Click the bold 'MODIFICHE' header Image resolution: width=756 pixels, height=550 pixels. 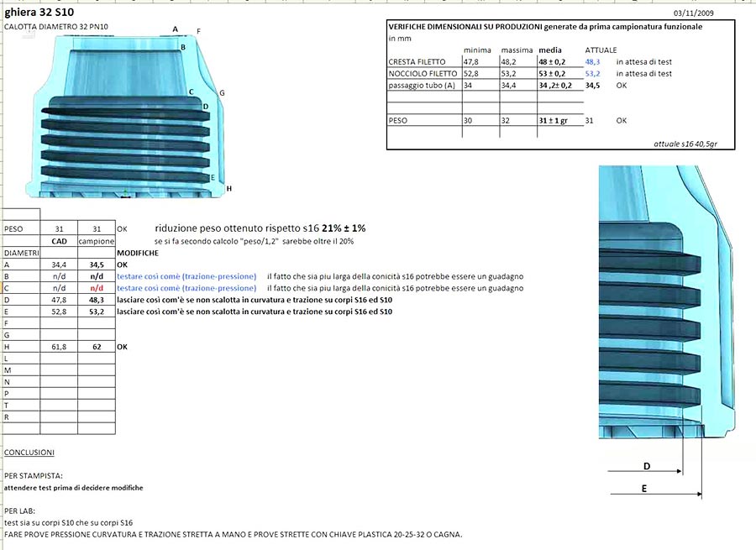[138, 253]
